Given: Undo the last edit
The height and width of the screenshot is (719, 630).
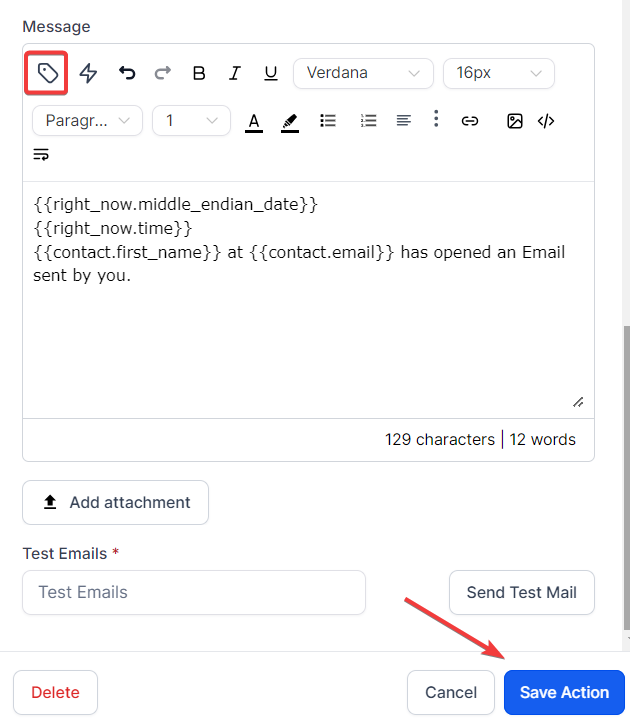Looking at the screenshot, I should [x=127, y=73].
